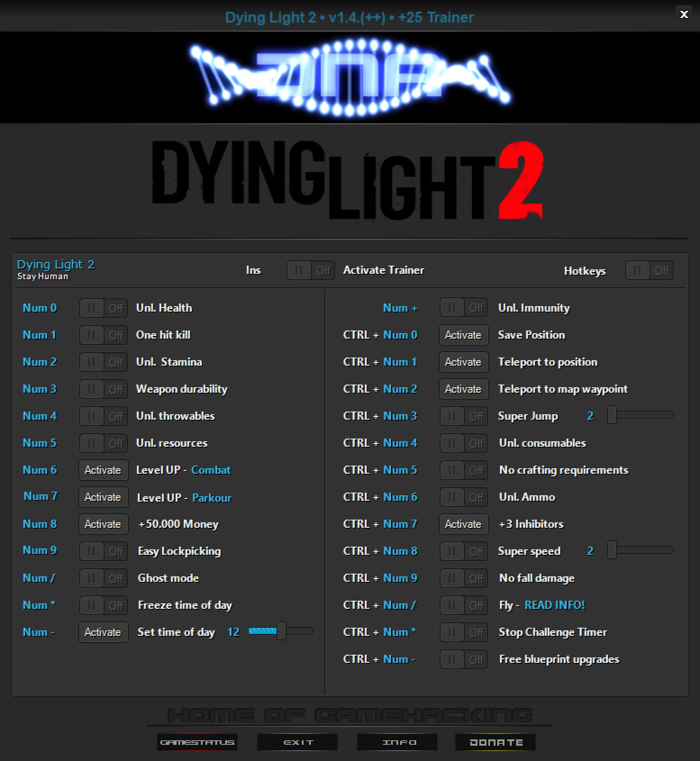Click the Exit button
Screen dimensions: 700x761
click(x=297, y=742)
